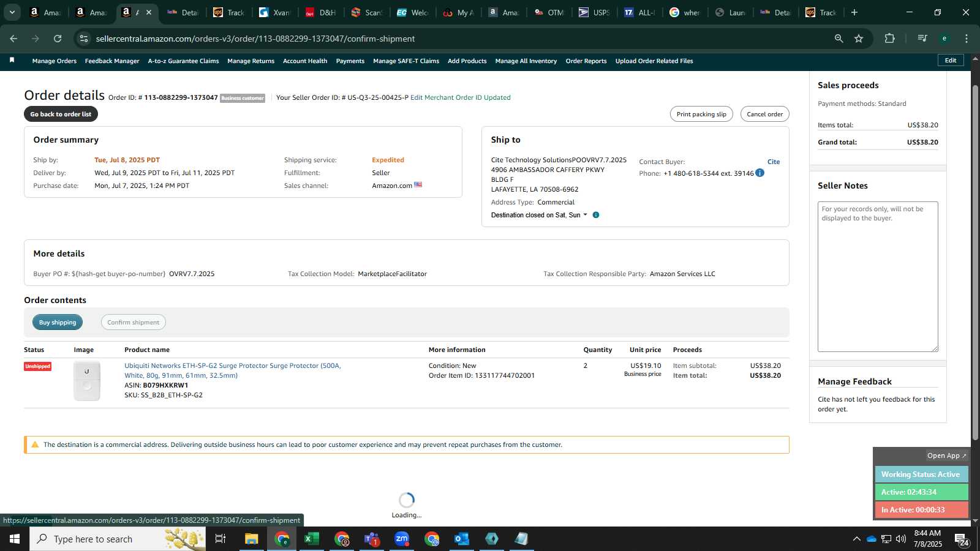Click the address bar URL
The width and height of the screenshot is (980, 551).
click(x=255, y=39)
